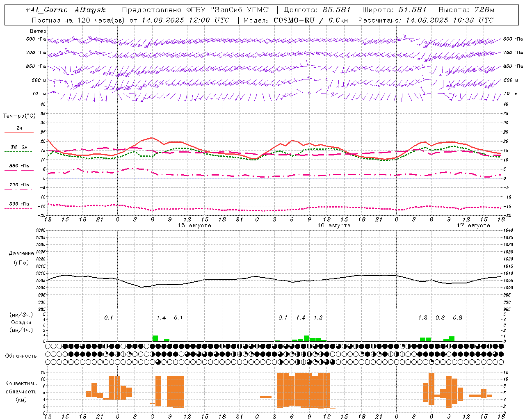
Task: Select the 15 августа date label
Action: 194,226
